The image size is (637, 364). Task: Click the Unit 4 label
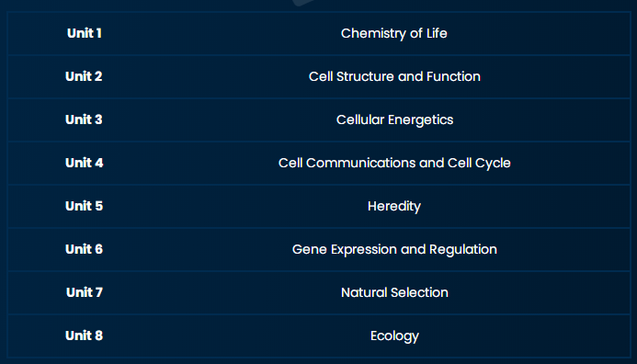(x=84, y=163)
